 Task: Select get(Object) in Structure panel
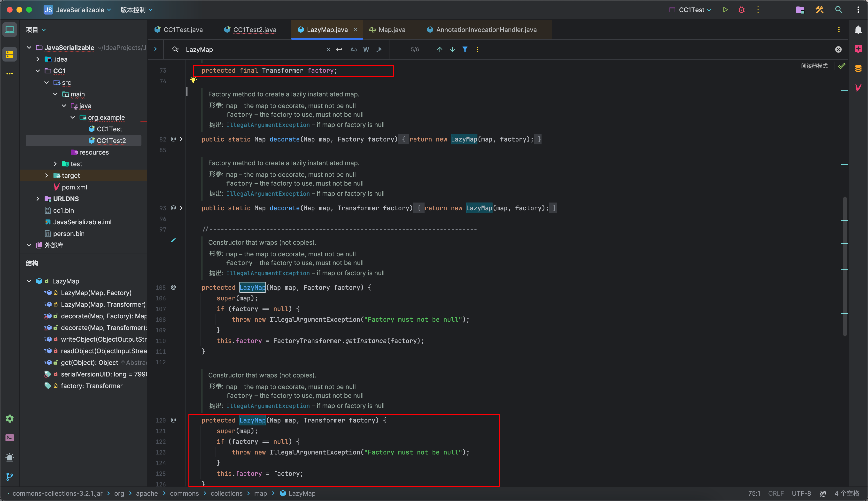(89, 363)
